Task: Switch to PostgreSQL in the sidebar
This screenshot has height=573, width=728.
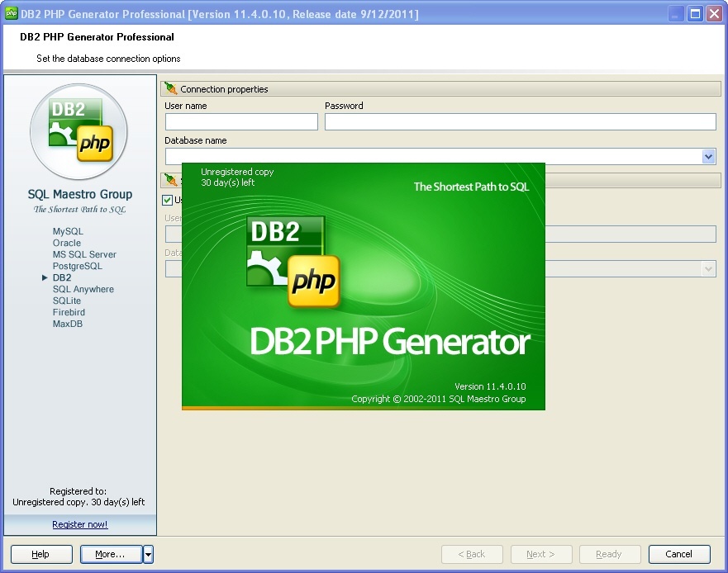Action: 76,266
